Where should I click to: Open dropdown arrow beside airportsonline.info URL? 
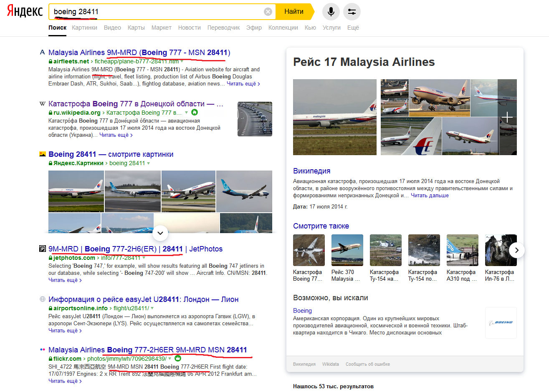click(152, 309)
